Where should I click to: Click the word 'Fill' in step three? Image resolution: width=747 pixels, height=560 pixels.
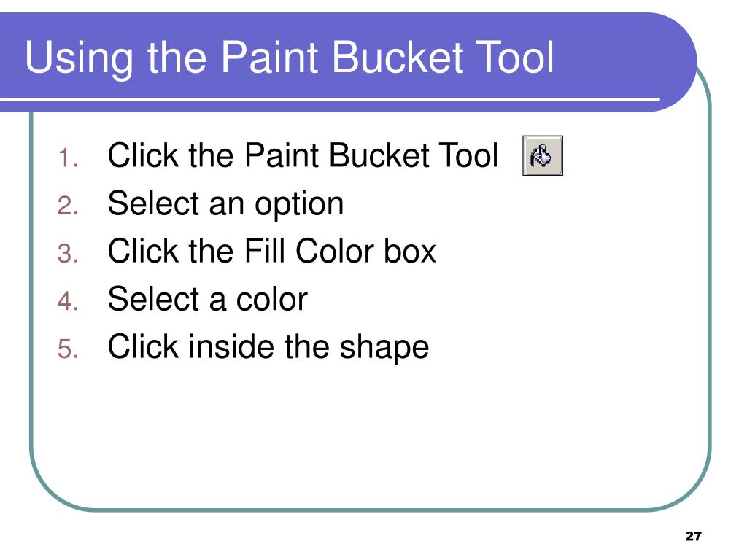(266, 251)
